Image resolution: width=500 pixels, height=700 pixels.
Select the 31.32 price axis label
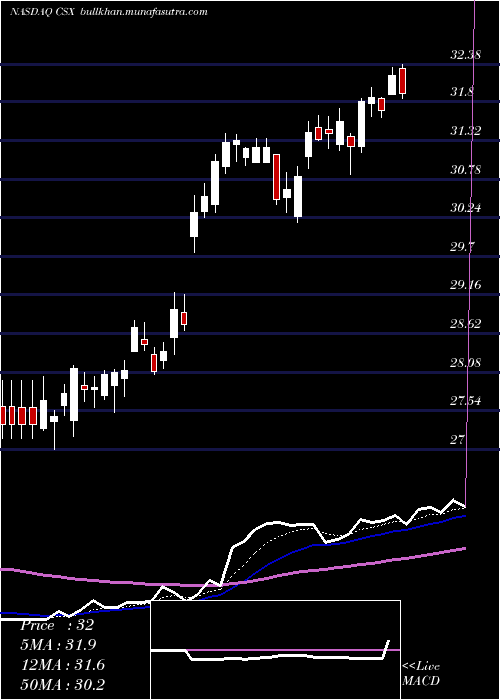pos(465,131)
